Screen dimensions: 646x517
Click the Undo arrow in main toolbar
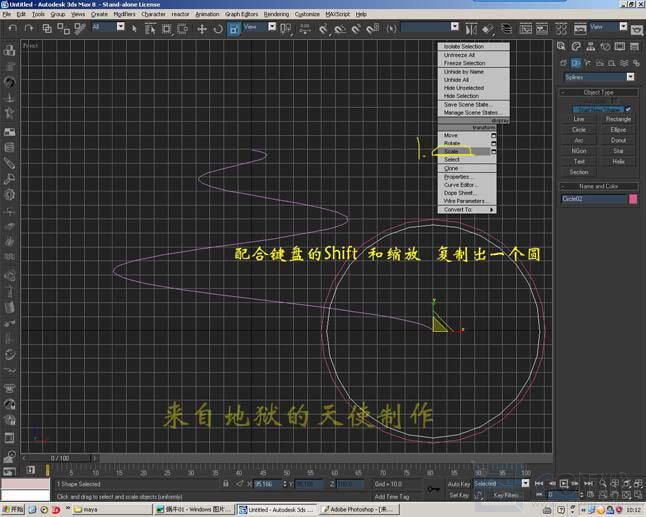click(13, 28)
